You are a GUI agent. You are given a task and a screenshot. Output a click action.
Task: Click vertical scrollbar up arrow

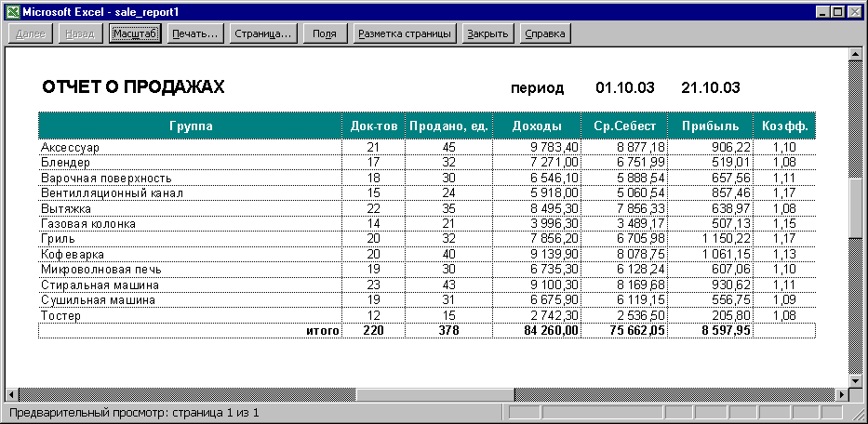point(855,54)
